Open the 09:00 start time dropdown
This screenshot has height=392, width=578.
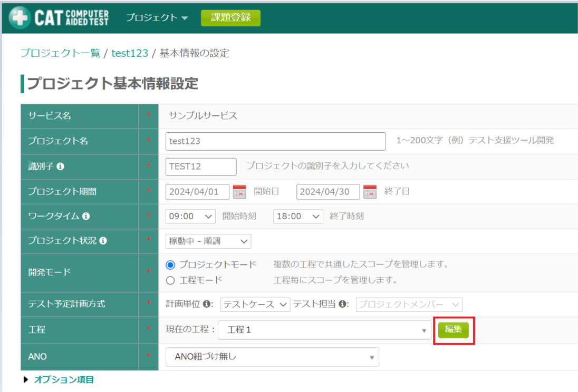point(190,217)
